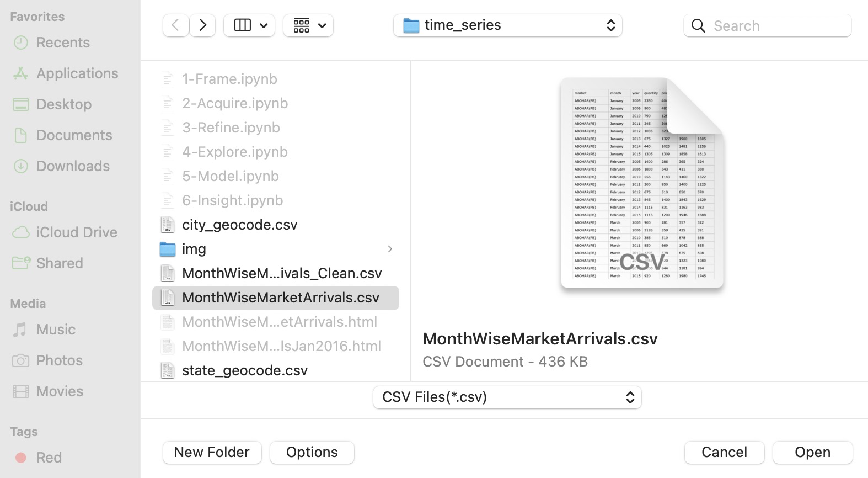The width and height of the screenshot is (868, 478).
Task: Open the time_series folder path popup
Action: point(508,25)
